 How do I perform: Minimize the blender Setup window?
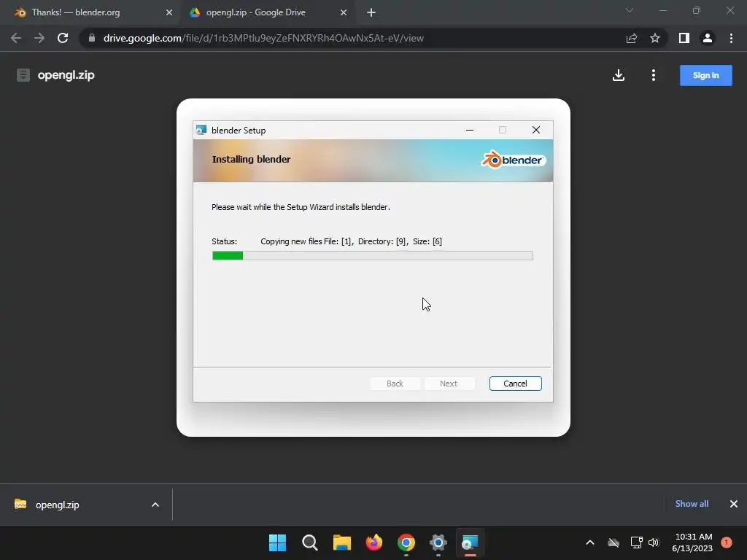coord(470,130)
